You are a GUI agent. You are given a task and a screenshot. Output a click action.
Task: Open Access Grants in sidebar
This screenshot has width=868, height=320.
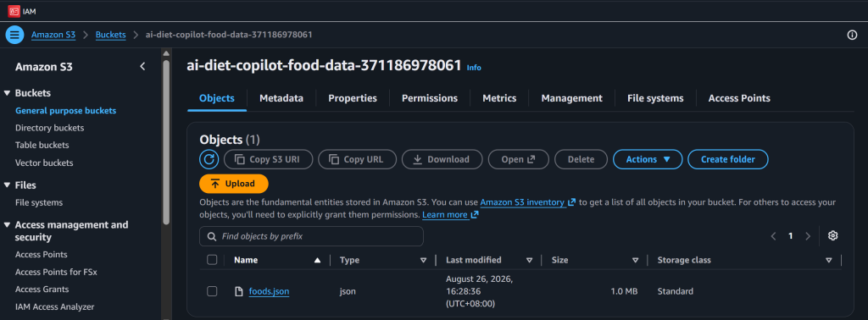(42, 290)
